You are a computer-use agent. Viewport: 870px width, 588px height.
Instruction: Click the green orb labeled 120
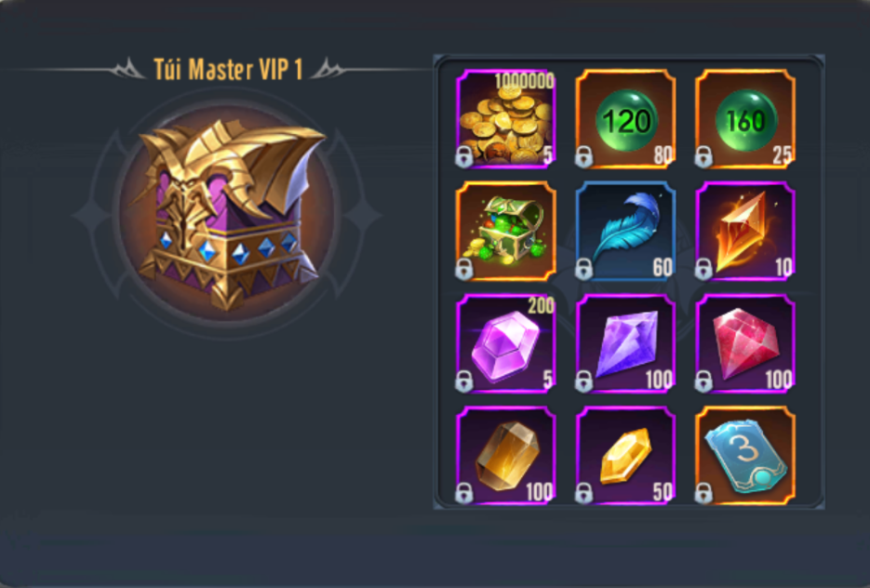point(625,119)
